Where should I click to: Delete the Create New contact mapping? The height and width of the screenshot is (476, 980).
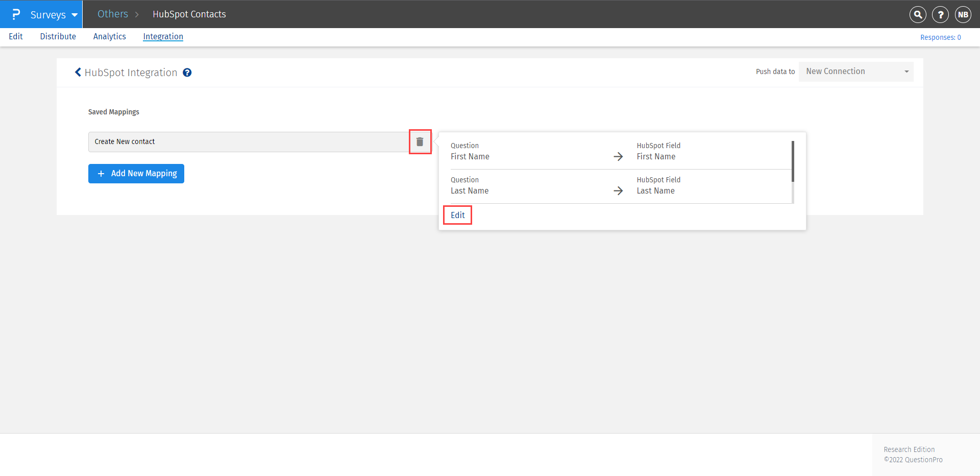point(420,141)
